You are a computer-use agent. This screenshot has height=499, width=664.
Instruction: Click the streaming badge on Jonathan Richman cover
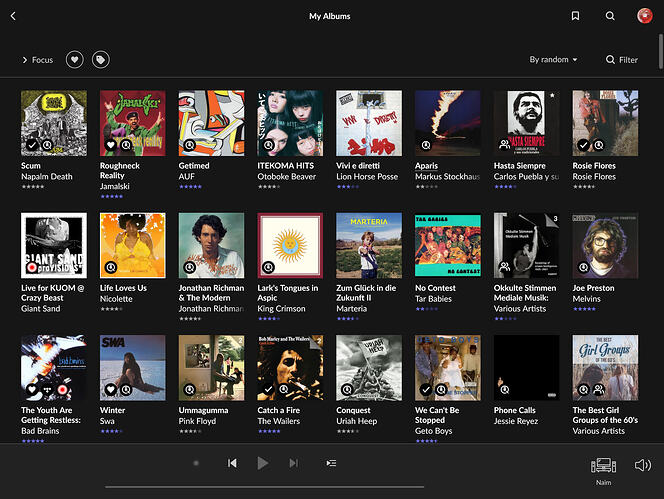[190, 267]
